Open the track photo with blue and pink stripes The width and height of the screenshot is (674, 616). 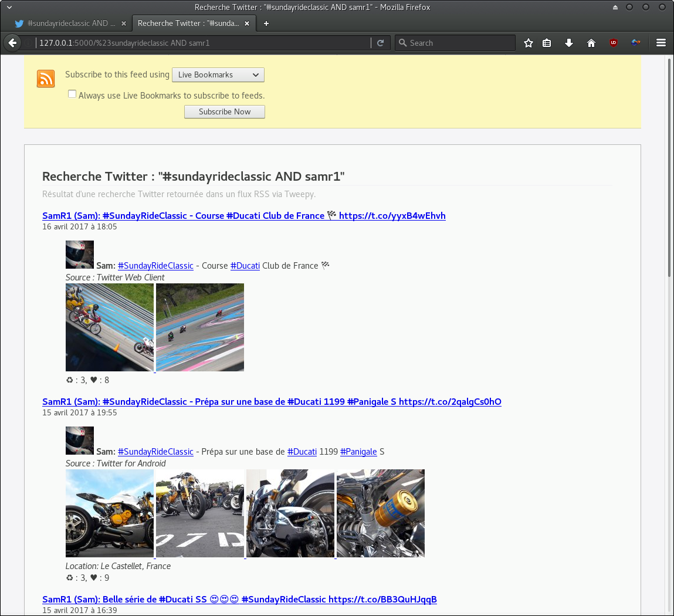click(200, 327)
